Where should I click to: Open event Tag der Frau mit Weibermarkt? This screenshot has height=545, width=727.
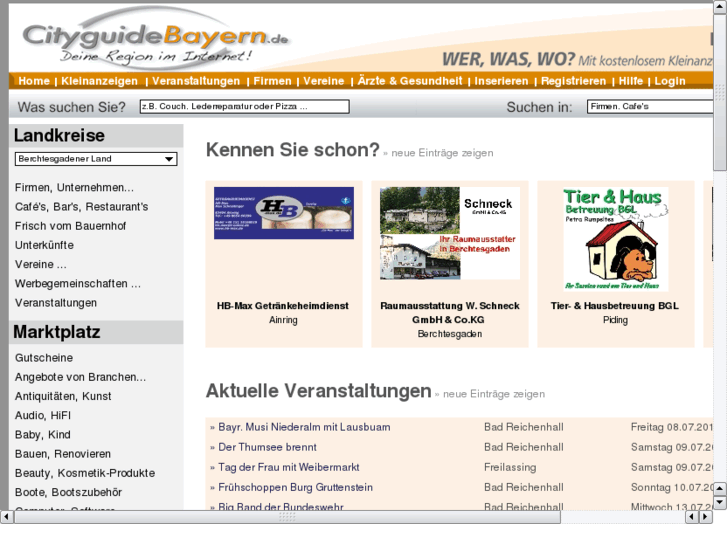click(289, 468)
